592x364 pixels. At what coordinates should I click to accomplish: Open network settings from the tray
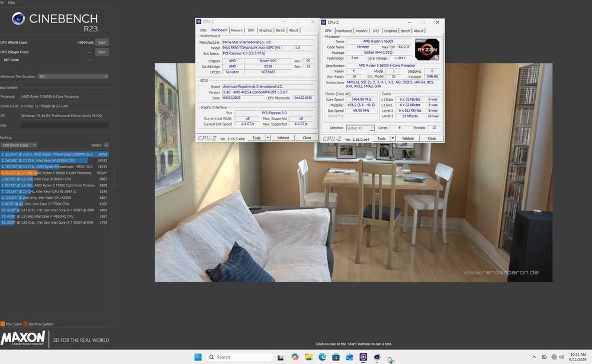554,357
